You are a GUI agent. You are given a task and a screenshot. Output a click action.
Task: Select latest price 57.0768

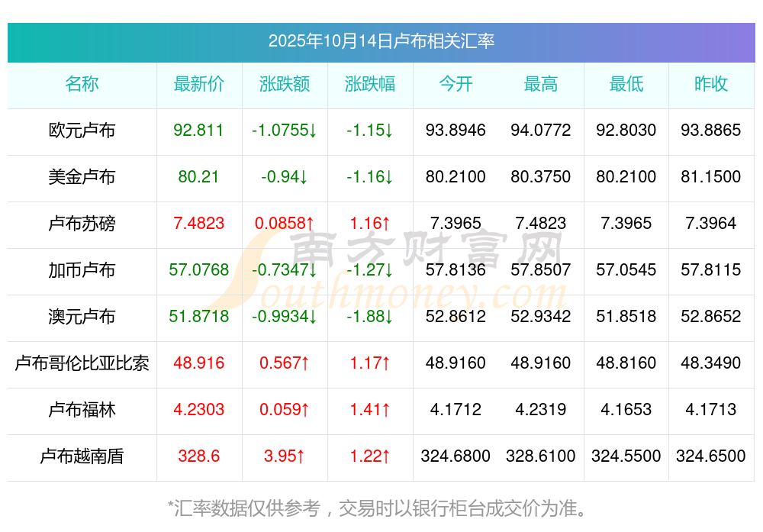tap(198, 269)
